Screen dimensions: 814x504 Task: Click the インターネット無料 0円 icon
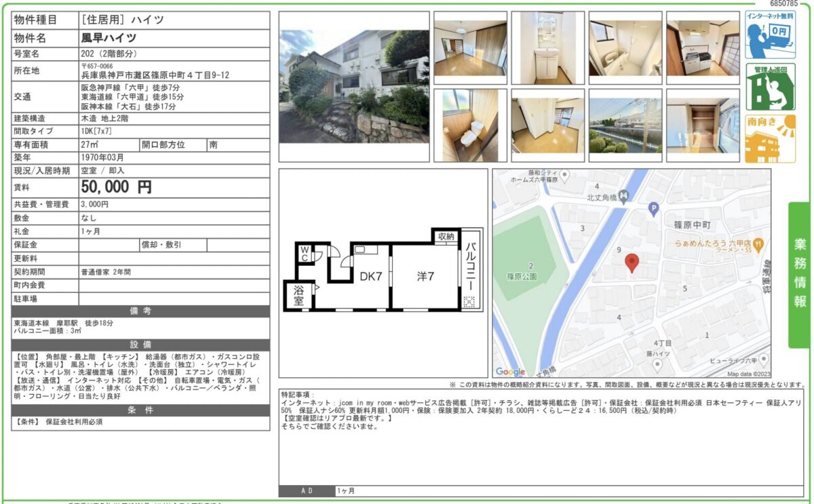tap(770, 35)
